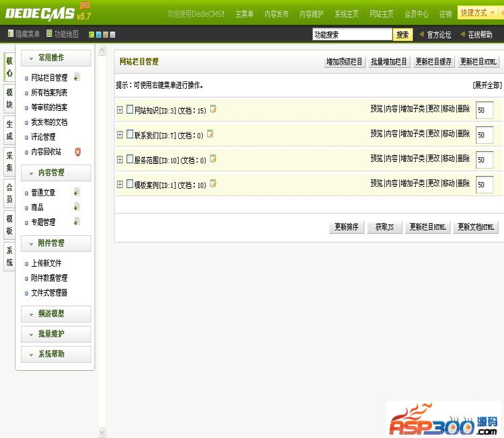This screenshot has height=438, width=504.
Task: Select green skin color swatch
Action: [91, 34]
